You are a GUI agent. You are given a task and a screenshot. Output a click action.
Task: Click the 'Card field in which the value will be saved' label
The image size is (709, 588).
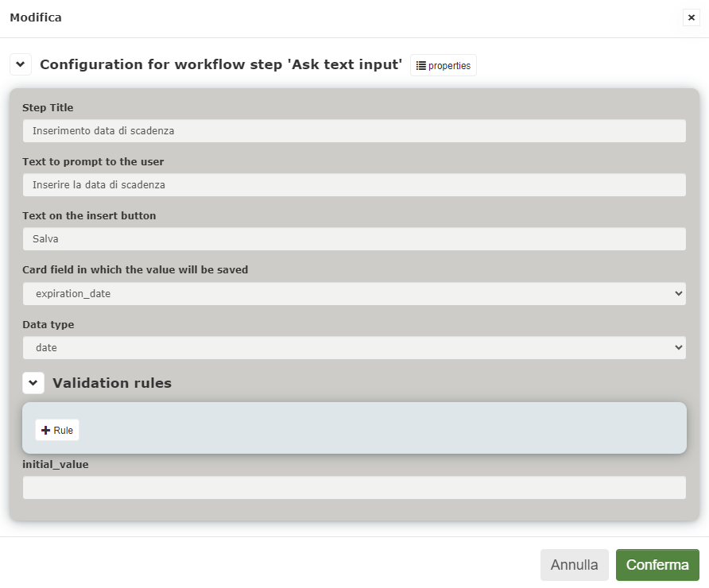pyautogui.click(x=135, y=270)
